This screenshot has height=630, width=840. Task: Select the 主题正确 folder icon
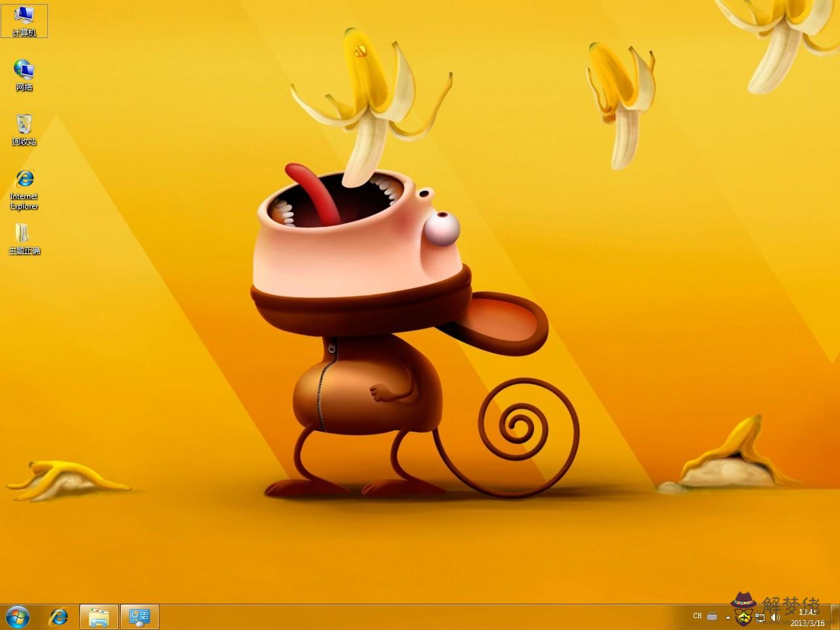tap(24, 239)
